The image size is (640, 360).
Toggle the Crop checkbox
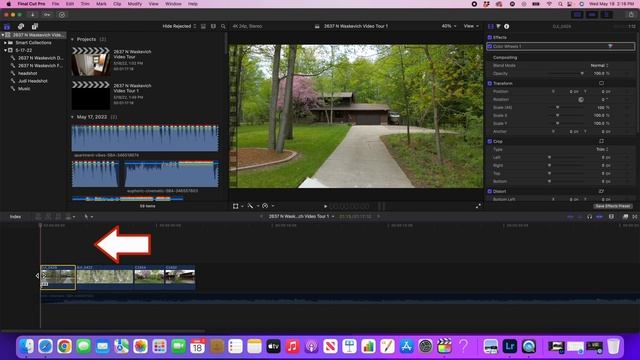point(489,142)
